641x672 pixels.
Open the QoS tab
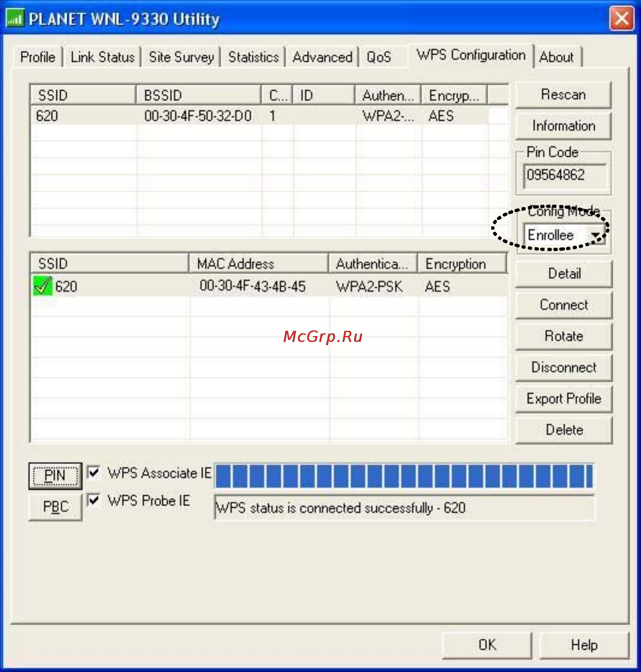[x=379, y=57]
